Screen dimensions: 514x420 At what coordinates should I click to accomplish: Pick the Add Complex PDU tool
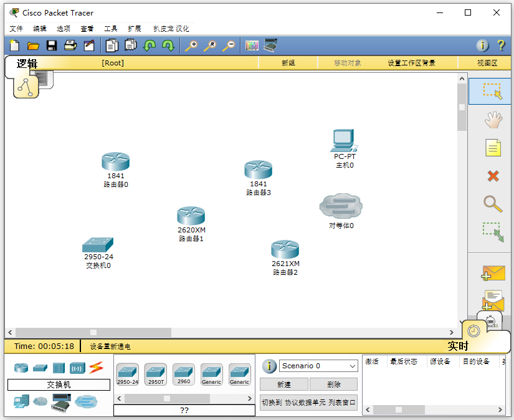coord(493,300)
